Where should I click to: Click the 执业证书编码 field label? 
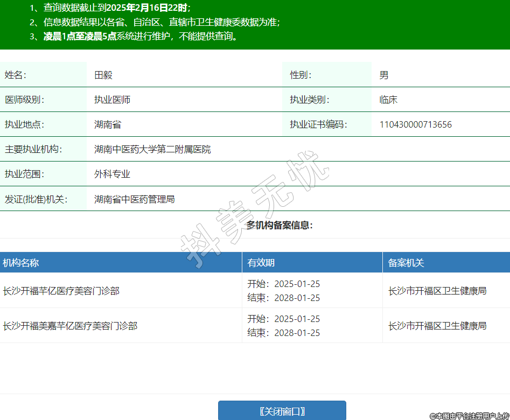click(x=318, y=124)
